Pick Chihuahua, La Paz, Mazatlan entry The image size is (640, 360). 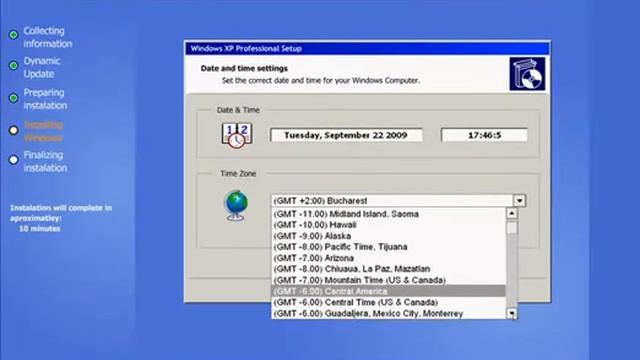(389, 269)
